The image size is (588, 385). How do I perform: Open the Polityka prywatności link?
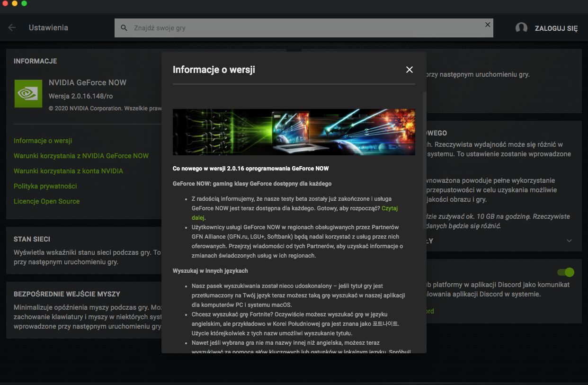coord(45,186)
